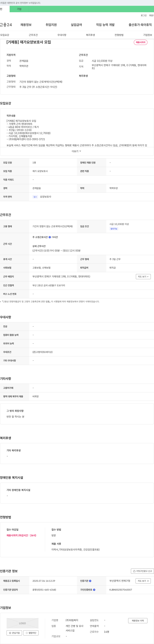Click the contact 윤명선(051-665-4348)
The image size is (154, 644).
click(44, 589)
